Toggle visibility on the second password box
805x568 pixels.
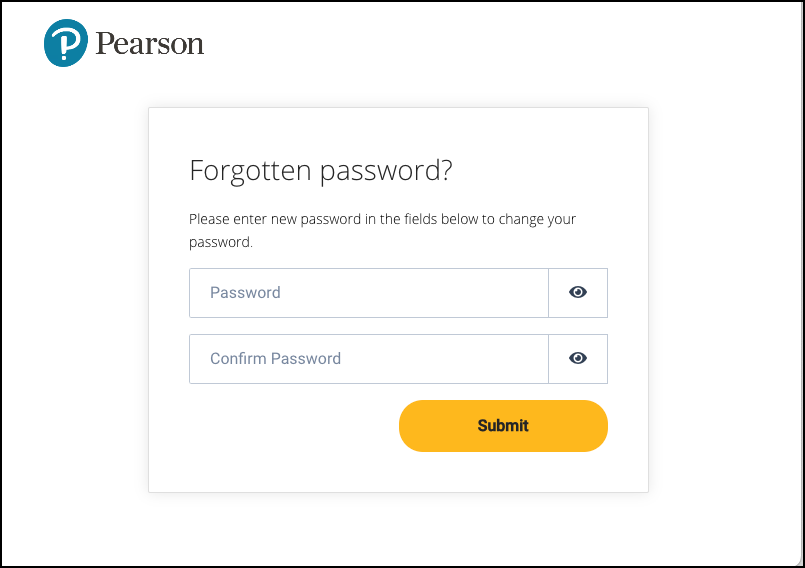578,359
